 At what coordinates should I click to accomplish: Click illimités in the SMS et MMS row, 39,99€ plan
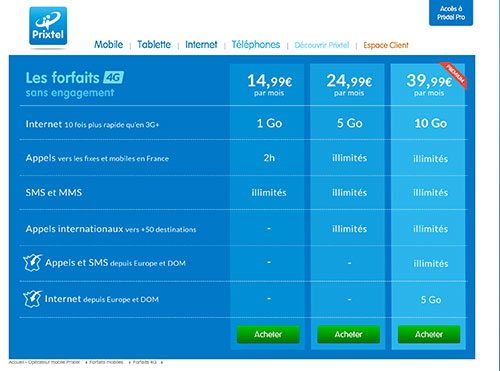[x=431, y=192]
